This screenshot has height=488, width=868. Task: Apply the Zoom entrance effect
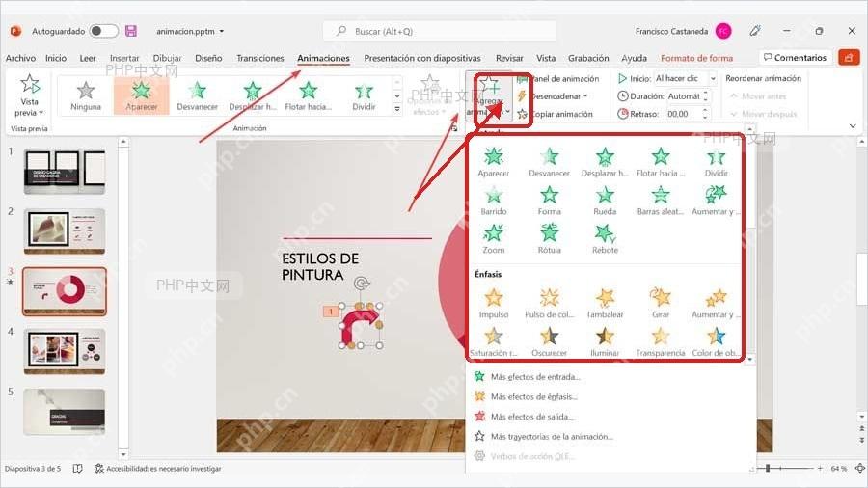click(x=493, y=238)
